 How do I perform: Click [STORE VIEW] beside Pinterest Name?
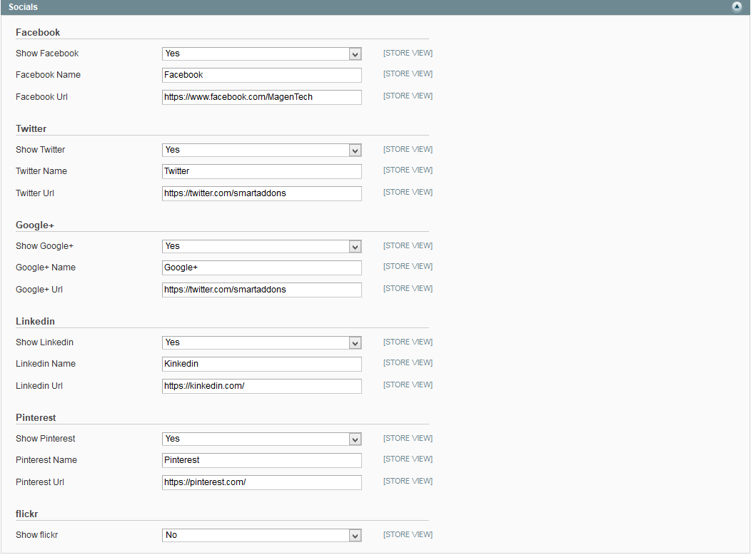[x=408, y=458]
